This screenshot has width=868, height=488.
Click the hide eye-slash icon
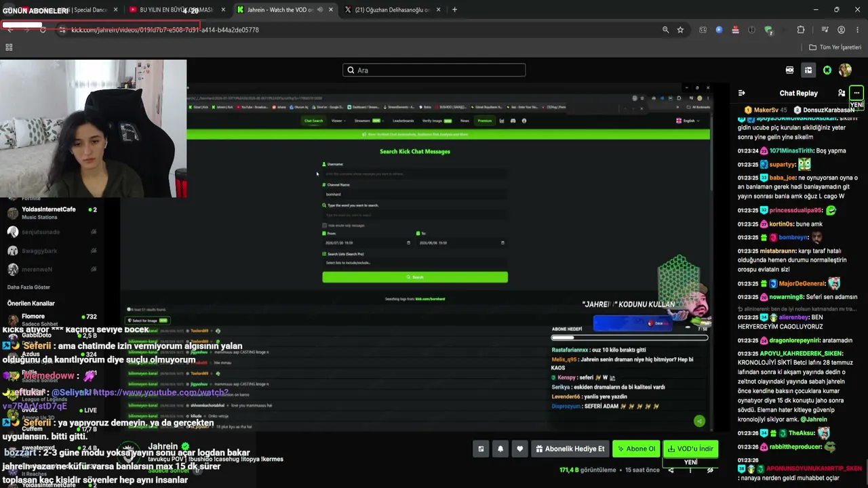point(710,470)
